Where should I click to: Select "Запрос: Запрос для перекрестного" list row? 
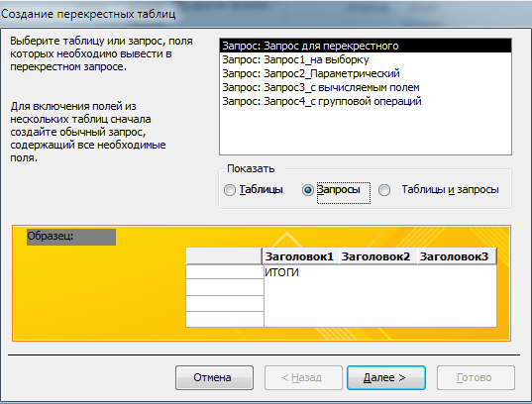366,46
